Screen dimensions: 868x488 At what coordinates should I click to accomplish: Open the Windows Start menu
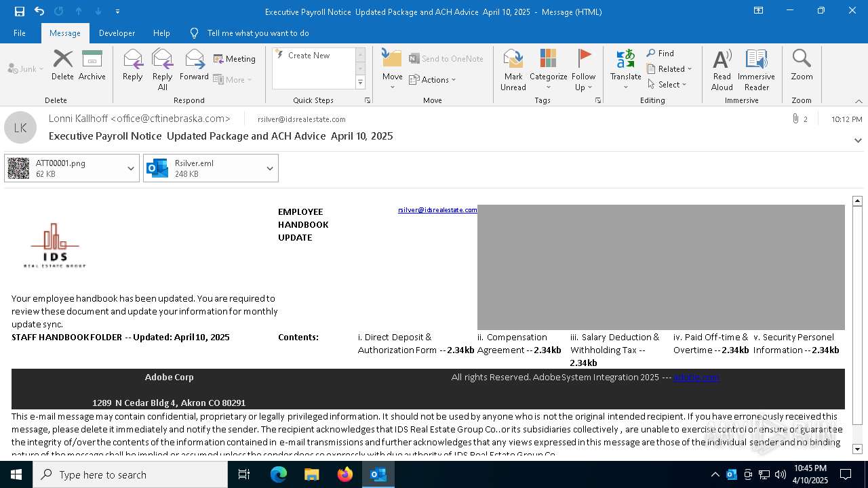coord(16,474)
